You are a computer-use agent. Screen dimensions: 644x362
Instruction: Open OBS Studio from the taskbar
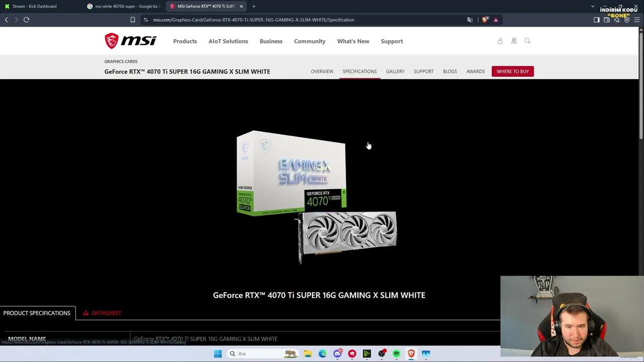pos(382,353)
